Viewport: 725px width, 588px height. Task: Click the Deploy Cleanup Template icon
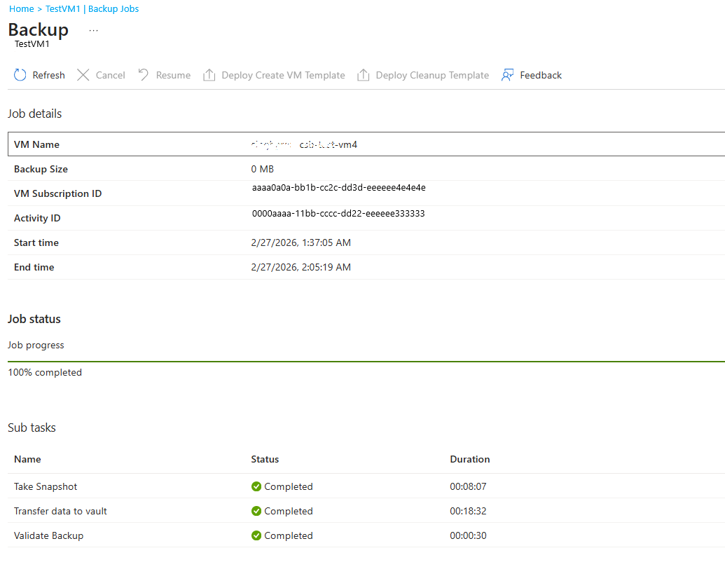[x=363, y=74]
